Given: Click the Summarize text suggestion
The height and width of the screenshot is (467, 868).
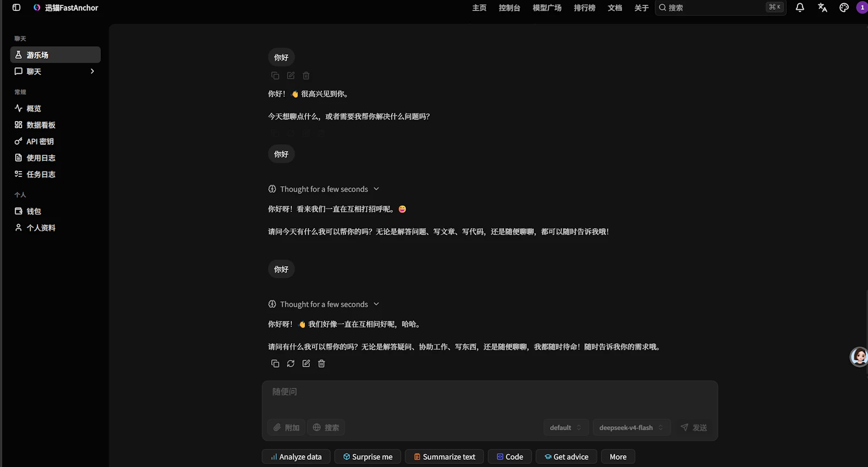Looking at the screenshot, I should [x=444, y=457].
